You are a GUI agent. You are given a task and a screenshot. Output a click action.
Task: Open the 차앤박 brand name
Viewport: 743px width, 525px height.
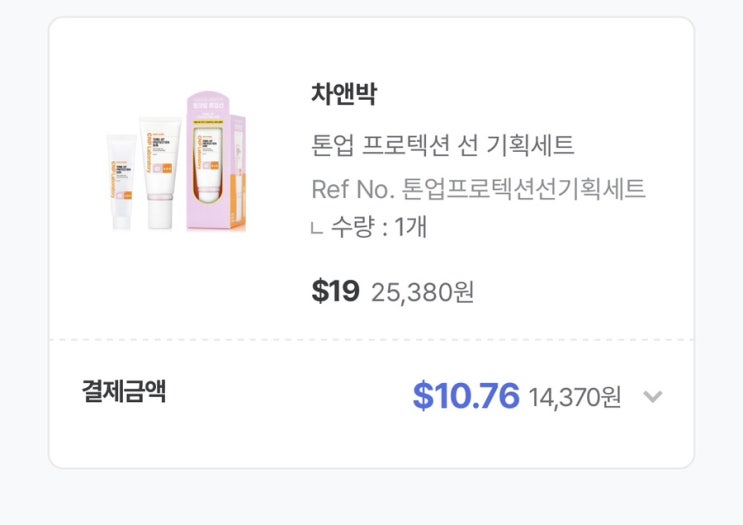tap(344, 93)
